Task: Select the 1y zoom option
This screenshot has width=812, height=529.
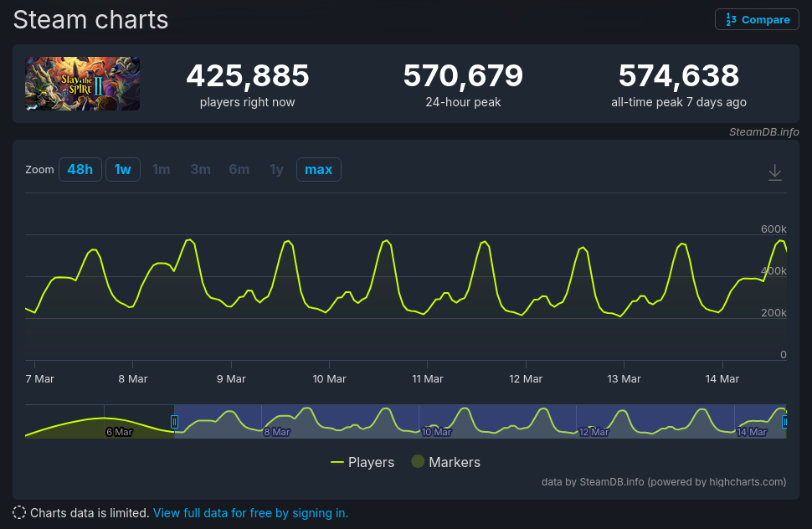Action: tap(276, 169)
